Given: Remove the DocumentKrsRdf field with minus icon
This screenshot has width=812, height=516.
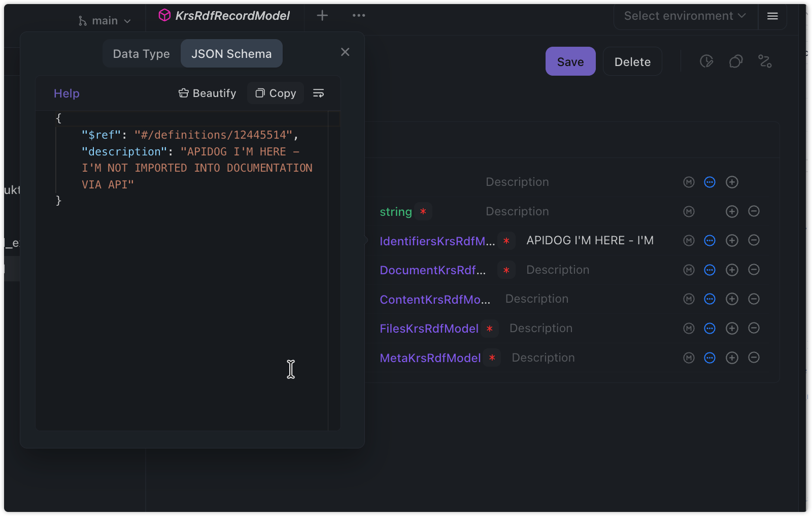Looking at the screenshot, I should coord(754,270).
